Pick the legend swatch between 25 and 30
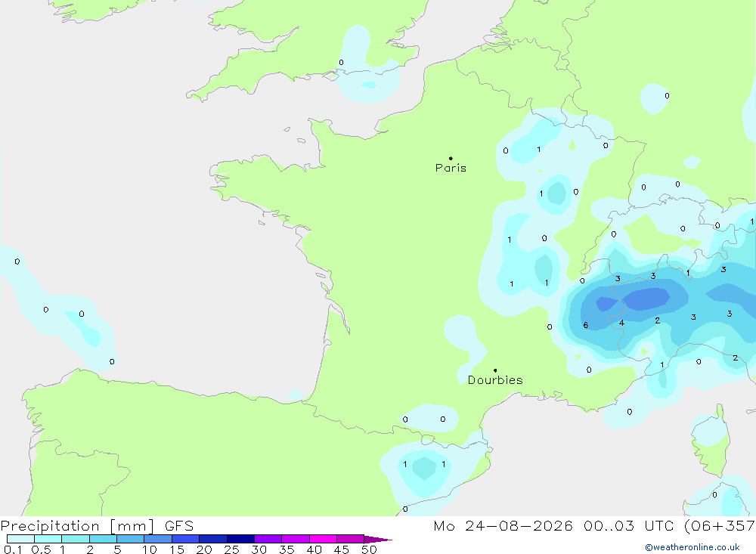Image resolution: width=756 pixels, height=554 pixels. (240, 539)
